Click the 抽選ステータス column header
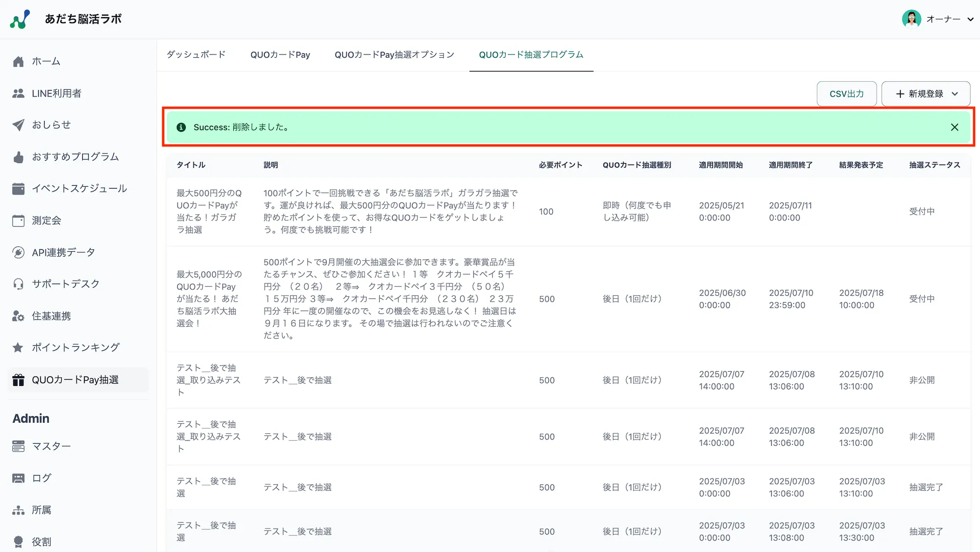The width and height of the screenshot is (980, 552). 935,165
